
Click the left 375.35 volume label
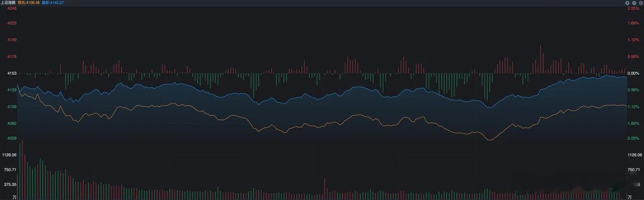(10, 184)
